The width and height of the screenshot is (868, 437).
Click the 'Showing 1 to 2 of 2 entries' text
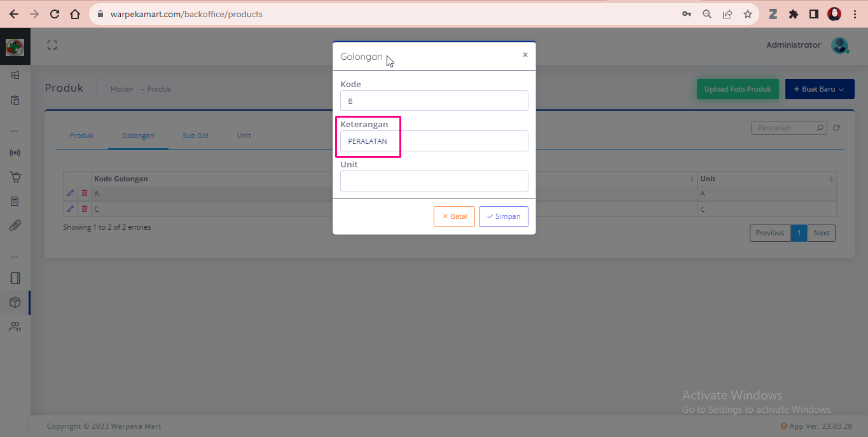107,227
